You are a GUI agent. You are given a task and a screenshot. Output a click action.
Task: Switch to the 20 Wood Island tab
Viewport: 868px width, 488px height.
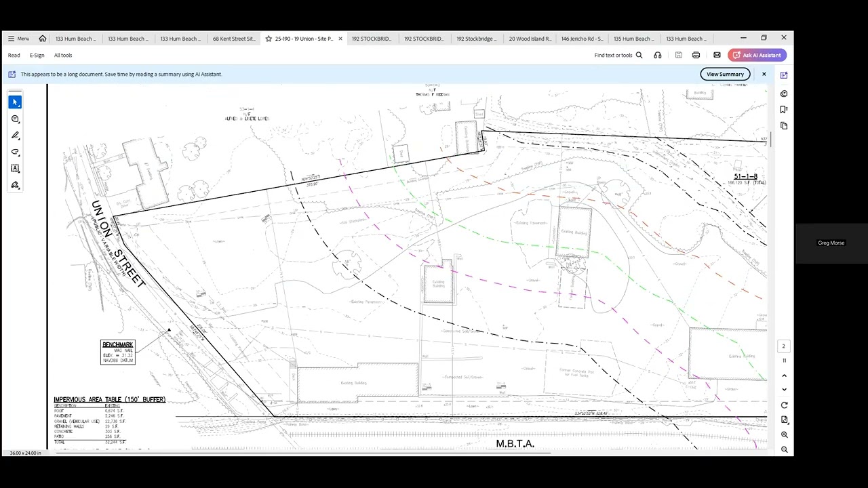click(x=530, y=39)
